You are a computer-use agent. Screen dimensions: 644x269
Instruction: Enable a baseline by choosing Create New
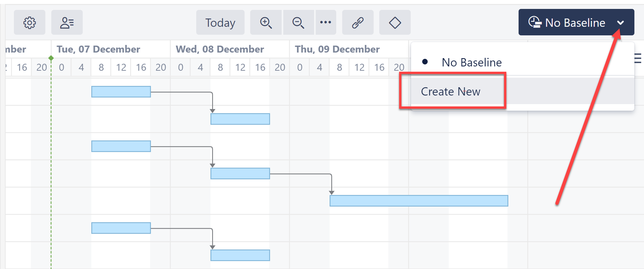pos(450,92)
